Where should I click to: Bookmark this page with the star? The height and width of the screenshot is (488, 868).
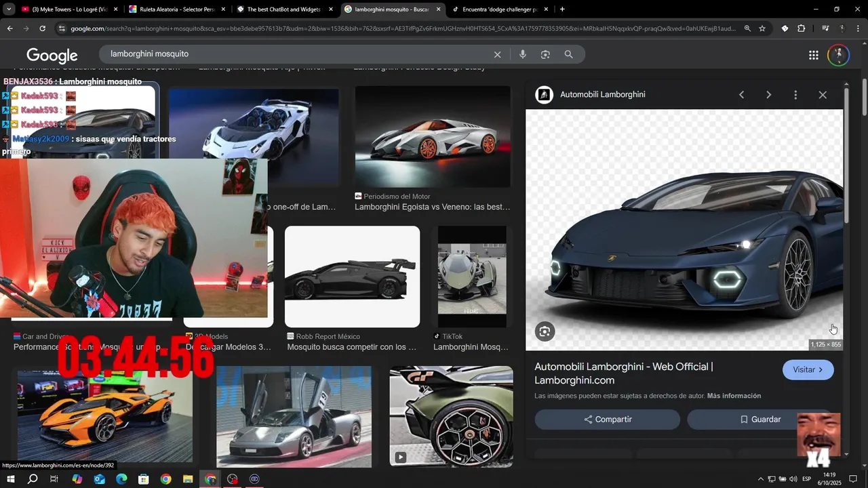click(x=762, y=28)
